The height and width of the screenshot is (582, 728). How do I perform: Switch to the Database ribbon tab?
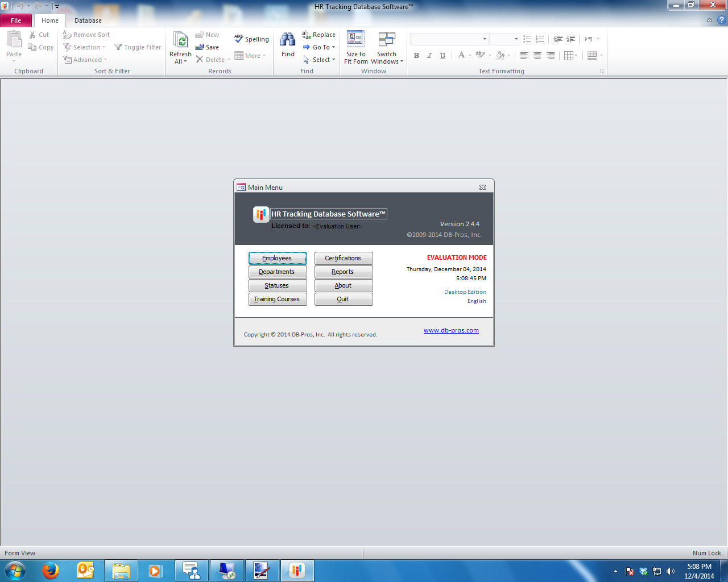click(88, 20)
